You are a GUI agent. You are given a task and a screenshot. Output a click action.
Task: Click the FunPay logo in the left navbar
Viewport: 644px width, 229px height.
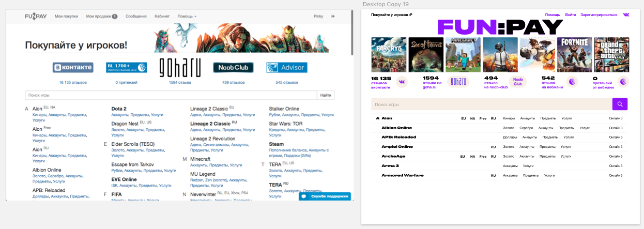point(36,17)
